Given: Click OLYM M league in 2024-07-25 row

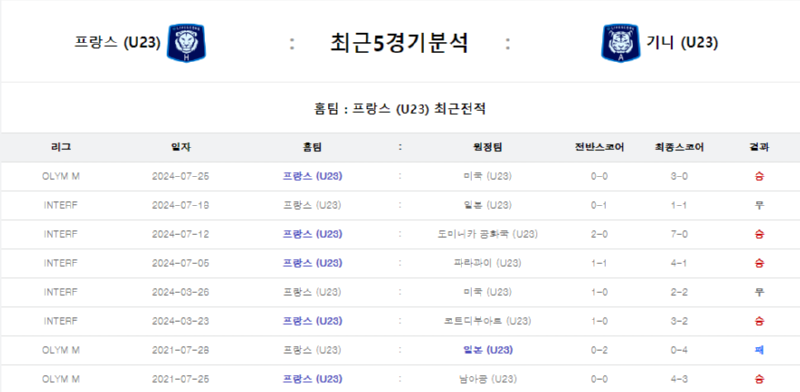Looking at the screenshot, I should coord(61,177).
